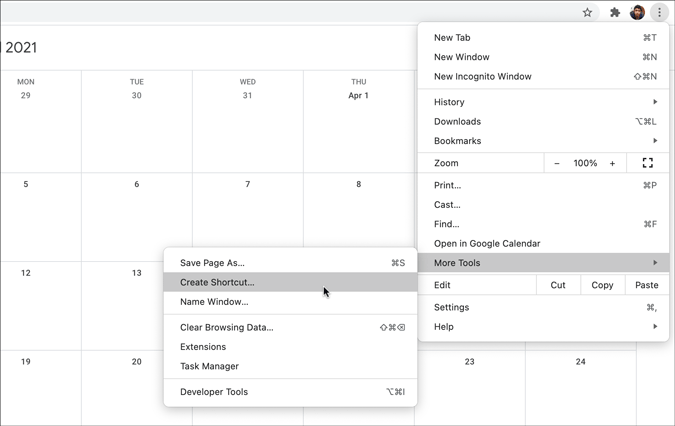Expand the History submenu
This screenshot has width=675, height=426.
pos(543,102)
